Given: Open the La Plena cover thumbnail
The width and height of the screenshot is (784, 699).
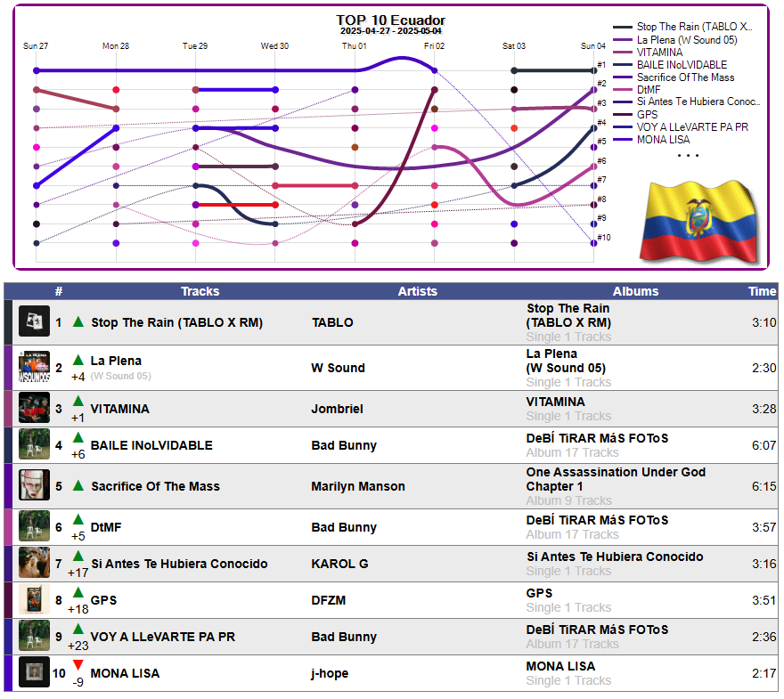Looking at the screenshot, I should [x=34, y=367].
